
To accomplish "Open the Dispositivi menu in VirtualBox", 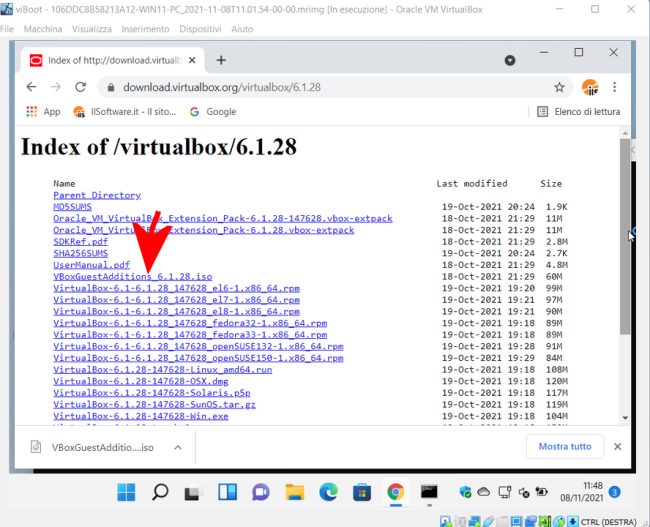I will pos(199,29).
